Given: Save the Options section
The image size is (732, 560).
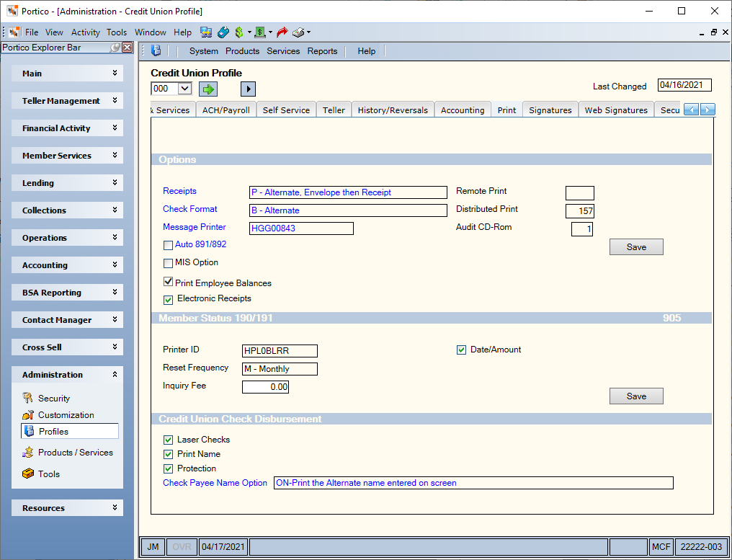Looking at the screenshot, I should (636, 247).
